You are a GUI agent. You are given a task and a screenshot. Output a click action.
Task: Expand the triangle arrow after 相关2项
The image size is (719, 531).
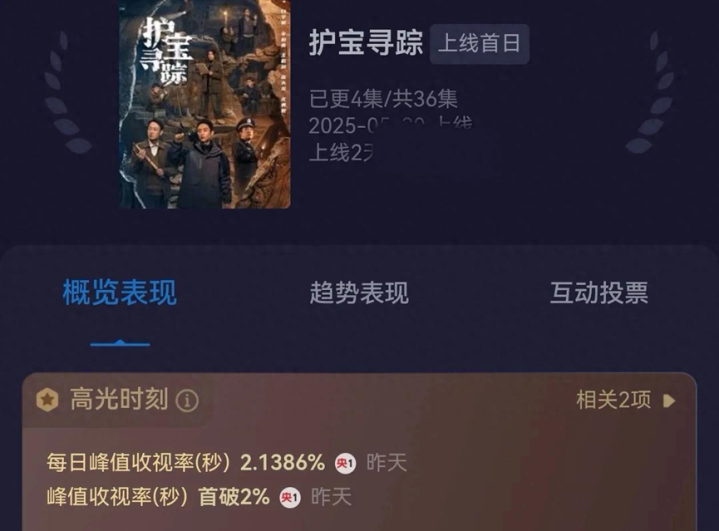pos(669,401)
